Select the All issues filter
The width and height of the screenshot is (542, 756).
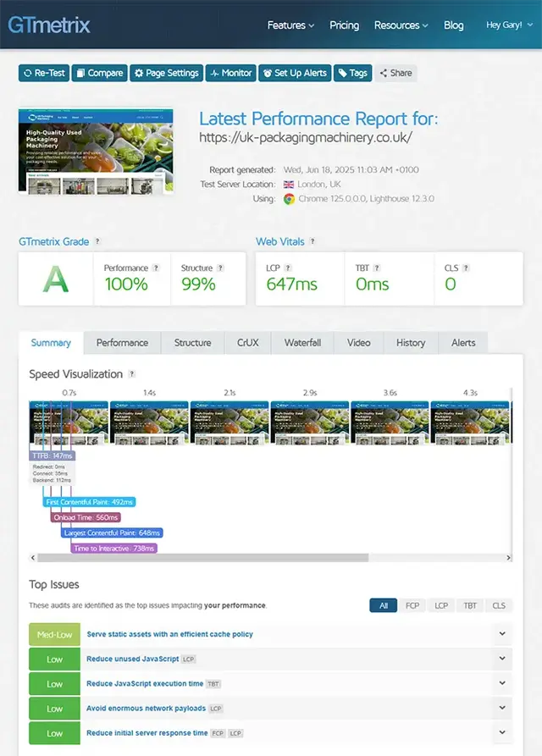point(384,605)
